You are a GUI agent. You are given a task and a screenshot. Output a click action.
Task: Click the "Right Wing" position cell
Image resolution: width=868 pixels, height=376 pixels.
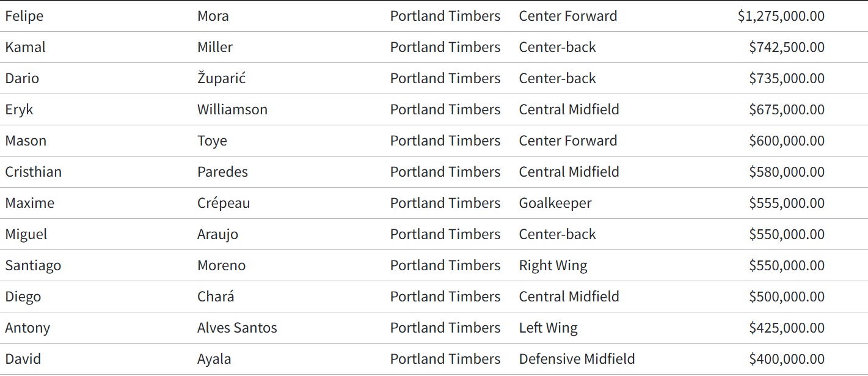click(553, 265)
